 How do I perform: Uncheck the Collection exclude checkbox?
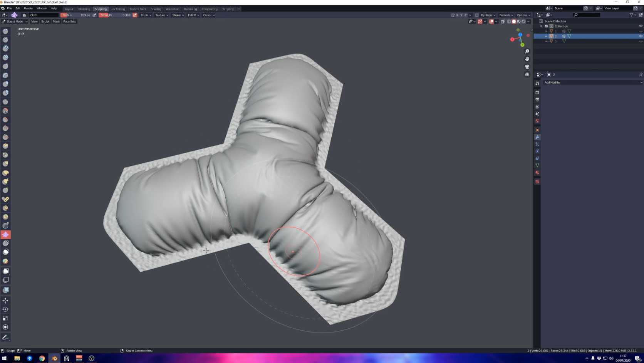[x=546, y=26]
